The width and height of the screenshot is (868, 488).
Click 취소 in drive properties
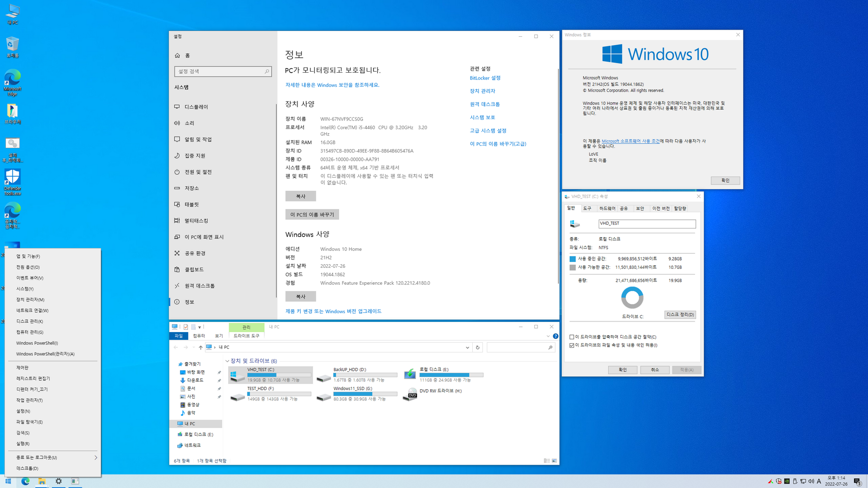655,370
